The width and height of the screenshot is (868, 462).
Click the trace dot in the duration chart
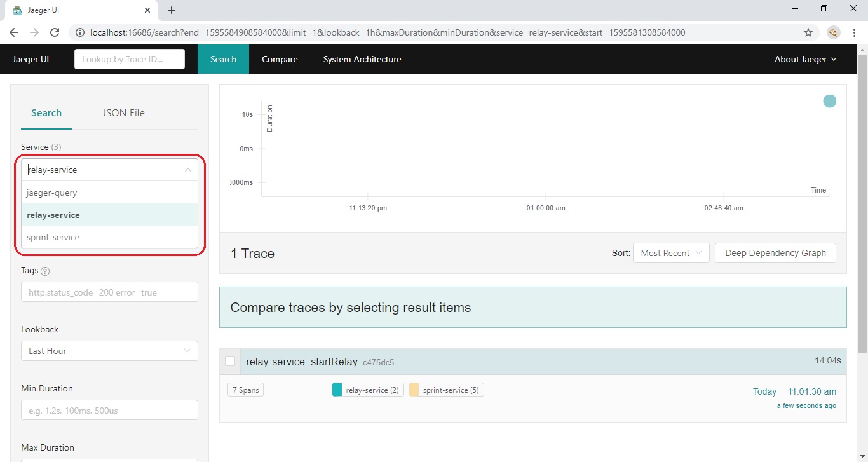[x=830, y=101]
